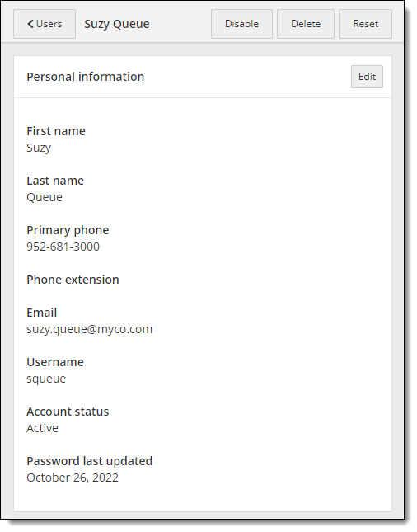Viewport: 417px width, 532px height.
Task: Click the Phone extension label
Action: click(x=73, y=280)
